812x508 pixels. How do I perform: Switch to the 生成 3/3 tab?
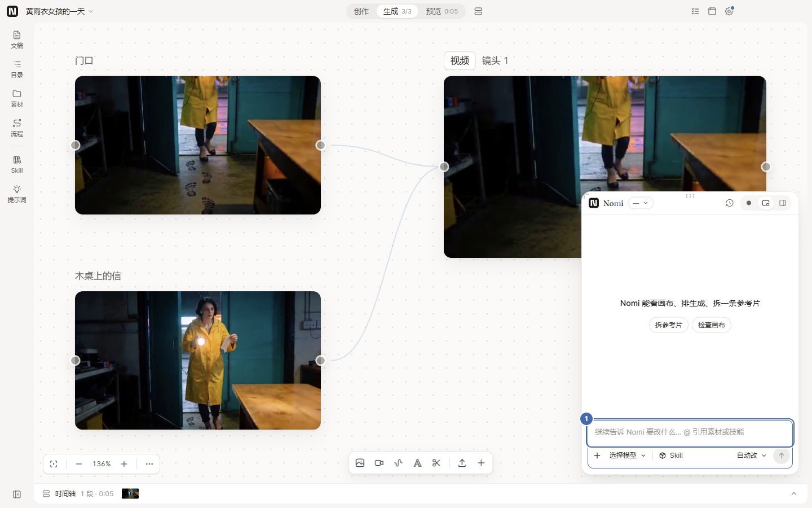pos(397,11)
